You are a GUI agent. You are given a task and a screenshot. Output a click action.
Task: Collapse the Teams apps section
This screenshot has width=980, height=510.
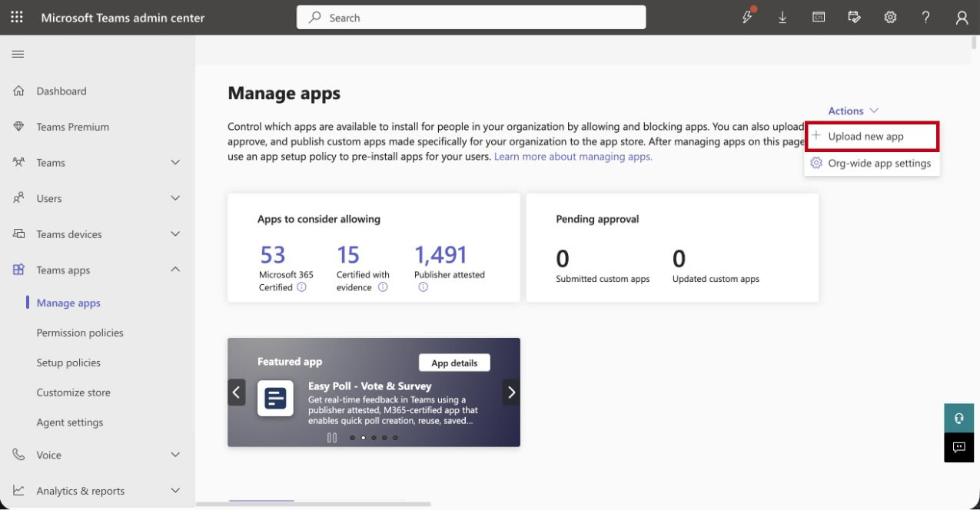pos(175,270)
